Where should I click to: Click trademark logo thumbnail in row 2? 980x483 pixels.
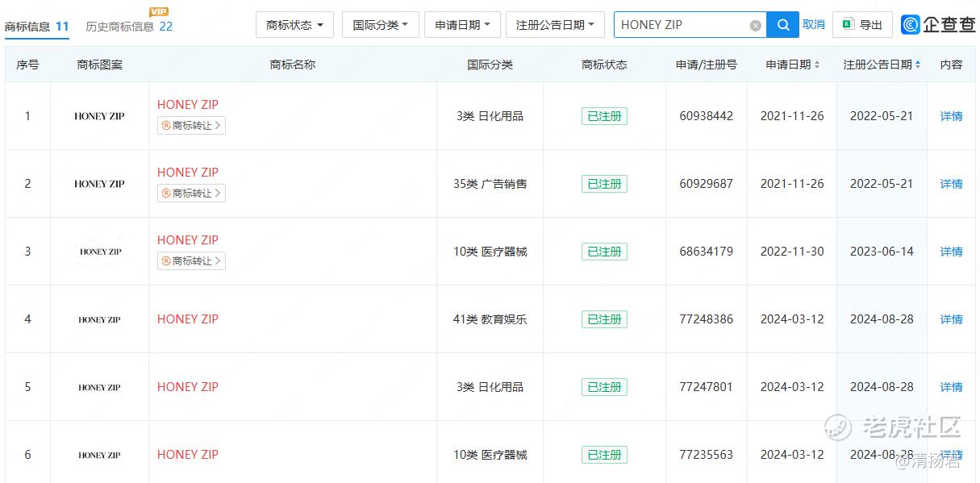click(x=100, y=184)
